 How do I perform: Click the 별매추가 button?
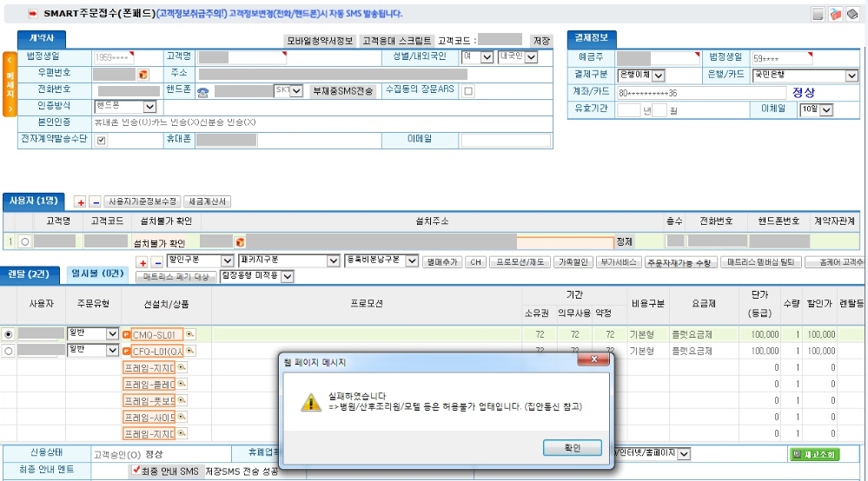(441, 262)
